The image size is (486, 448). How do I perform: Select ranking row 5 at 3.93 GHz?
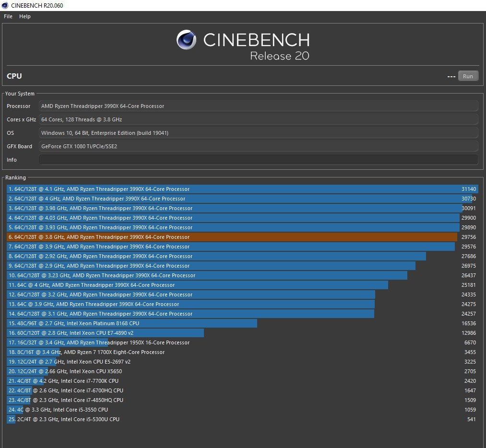tap(242, 227)
